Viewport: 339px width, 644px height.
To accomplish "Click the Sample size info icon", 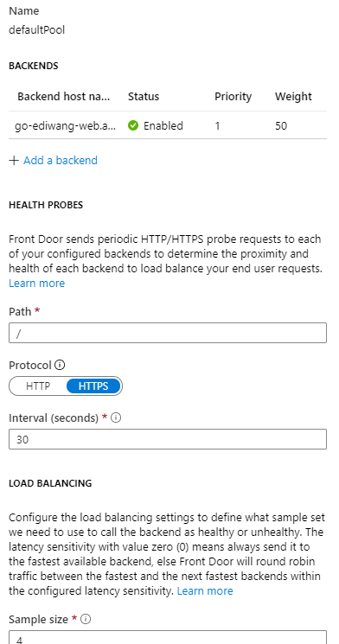I will coord(86,619).
